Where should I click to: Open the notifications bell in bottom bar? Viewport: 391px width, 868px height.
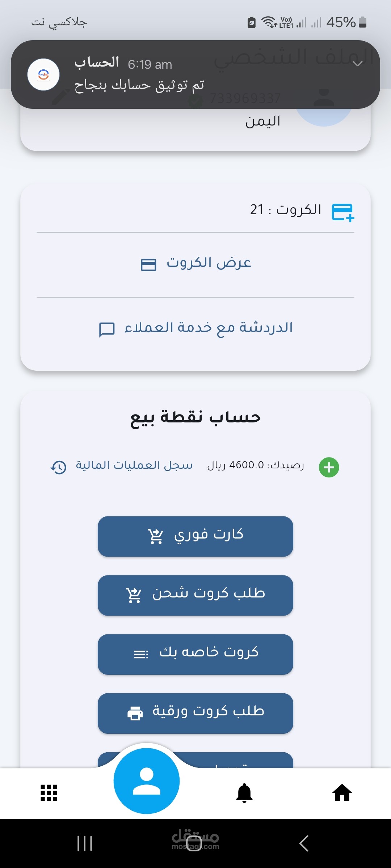[244, 793]
